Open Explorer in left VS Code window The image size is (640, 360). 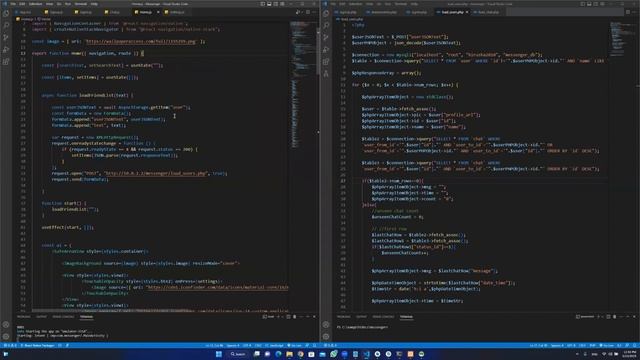[x=6, y=13]
